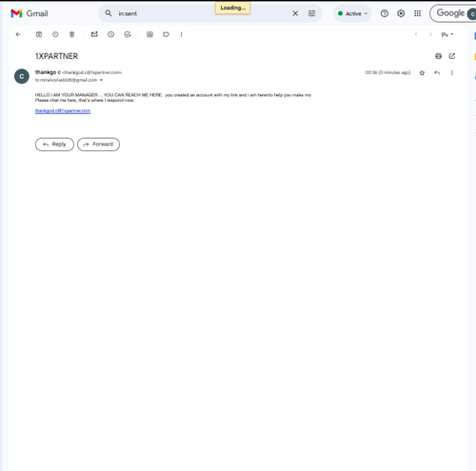Go back to the sent mail list
The image size is (476, 471).
(18, 34)
